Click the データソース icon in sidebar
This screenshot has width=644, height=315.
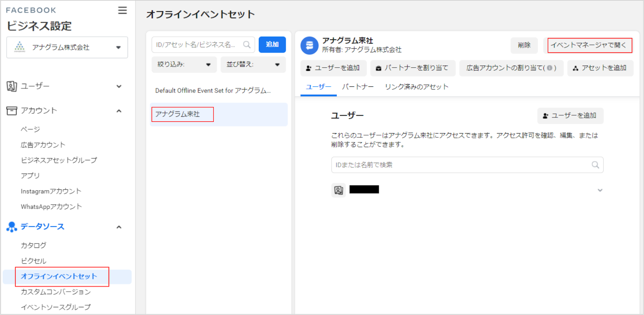tap(12, 227)
